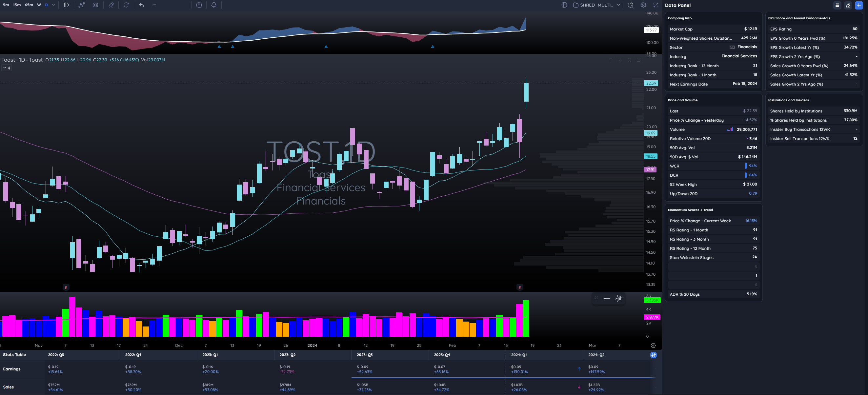
Task: Click the pencil drawing tools icon
Action: [x=111, y=5]
